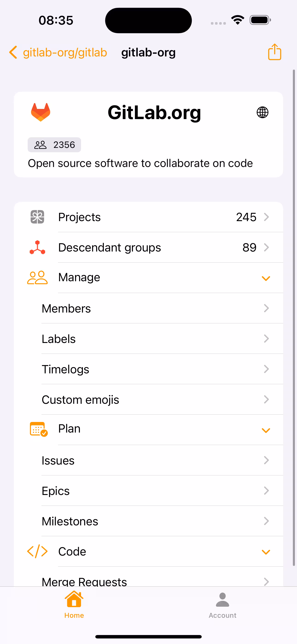Switch to the Account tab
297x644 pixels.
(x=222, y=606)
